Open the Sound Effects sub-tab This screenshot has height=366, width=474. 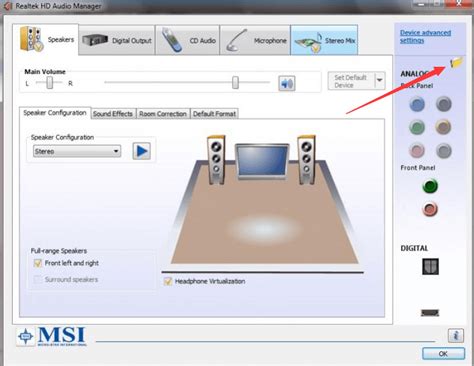pos(113,114)
